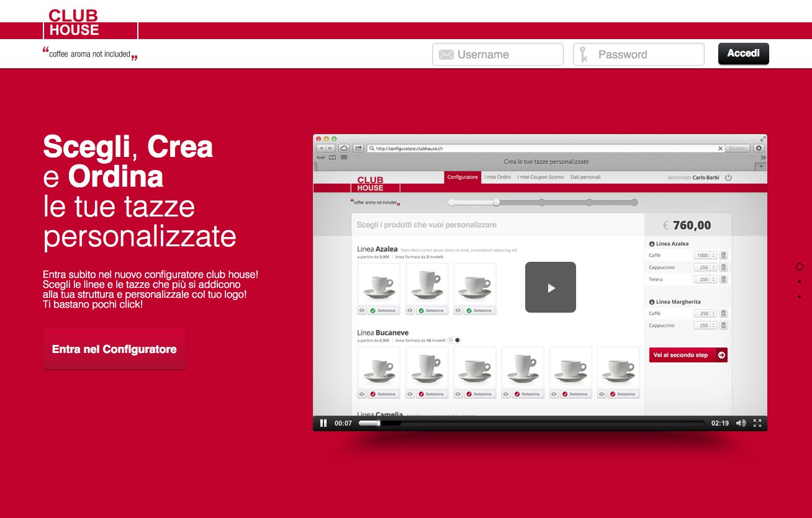Viewport: 812px width, 518px height.
Task: Open the bookmarks book icon
Action: [x=332, y=158]
